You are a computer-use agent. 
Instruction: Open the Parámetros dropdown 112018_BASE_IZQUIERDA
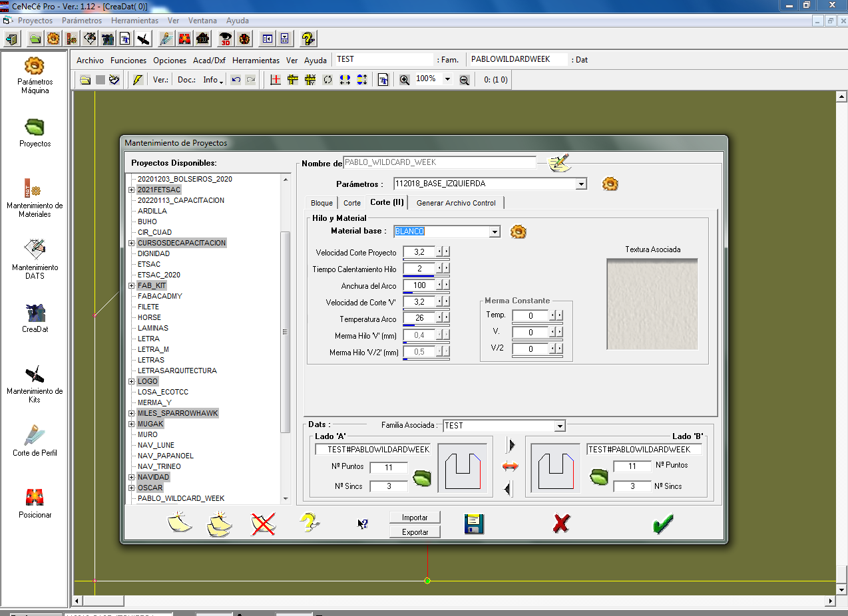pyautogui.click(x=581, y=184)
